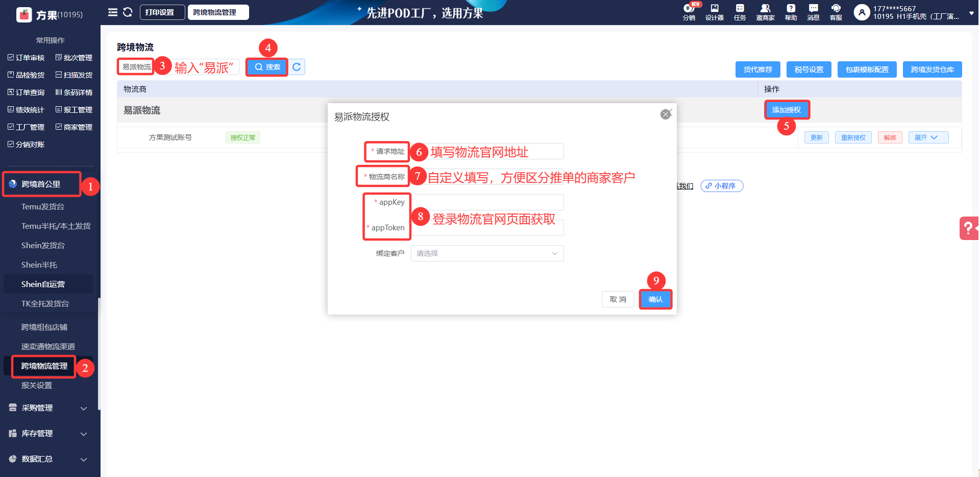Expand the 采购管理 sidebar menu
980x477 pixels.
click(x=48, y=408)
